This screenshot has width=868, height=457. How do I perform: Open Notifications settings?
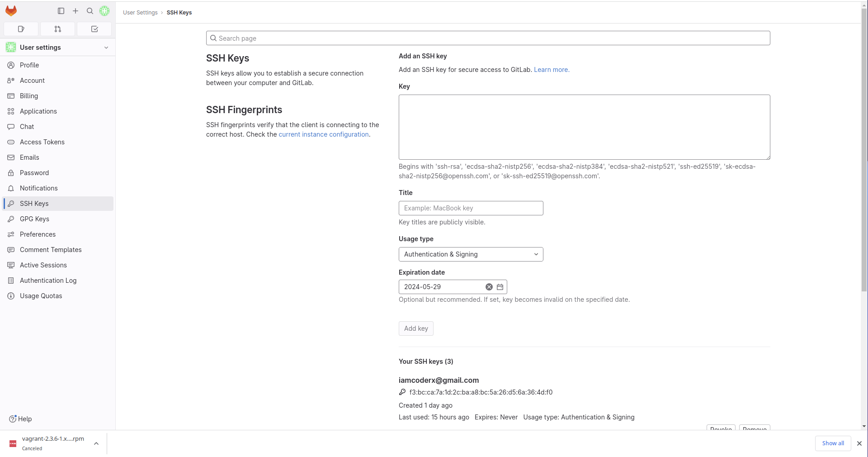tap(58, 188)
